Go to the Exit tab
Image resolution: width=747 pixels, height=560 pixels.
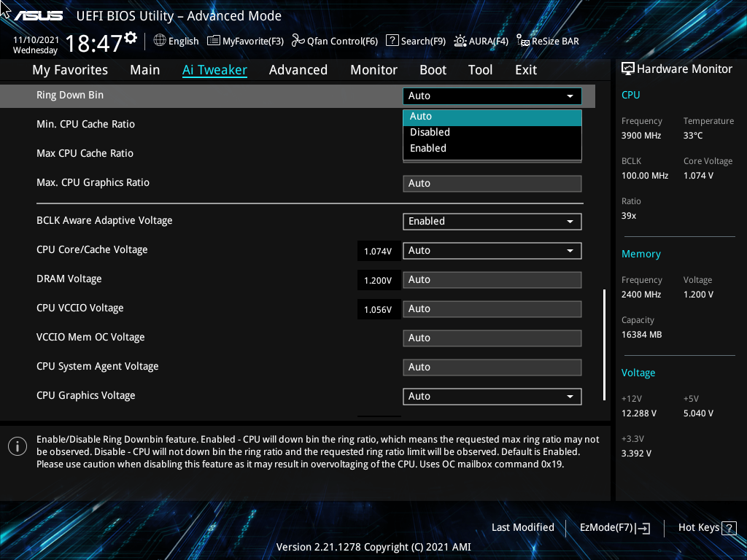point(526,70)
